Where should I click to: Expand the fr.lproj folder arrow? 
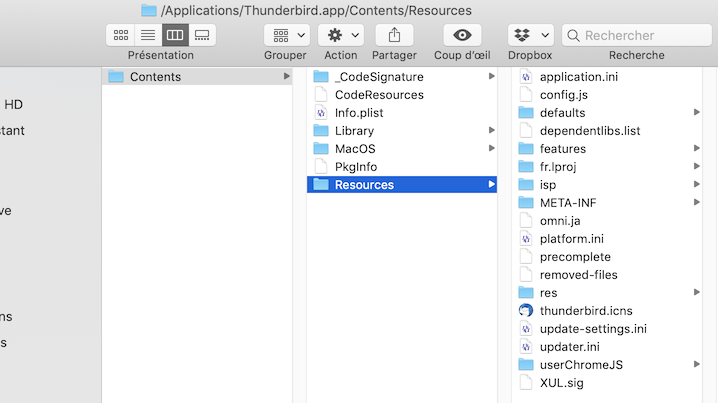tap(696, 166)
